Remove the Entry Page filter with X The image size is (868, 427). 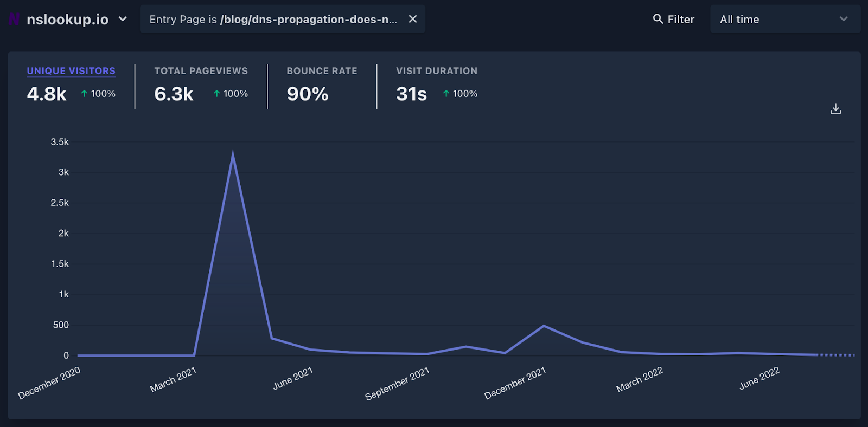[413, 19]
